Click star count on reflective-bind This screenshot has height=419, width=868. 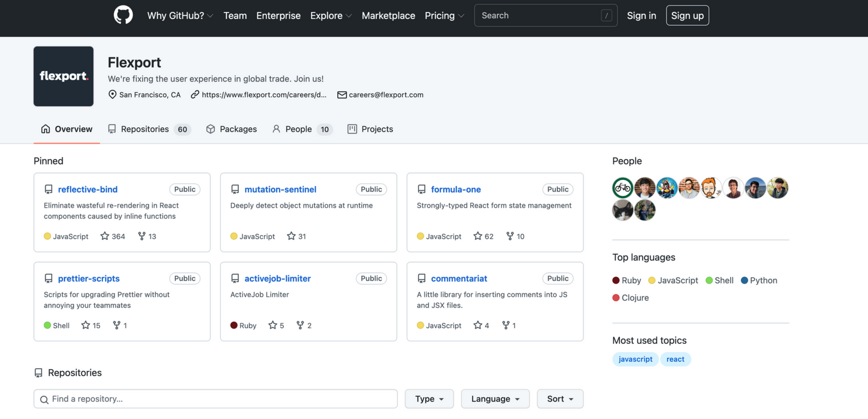pyautogui.click(x=113, y=236)
